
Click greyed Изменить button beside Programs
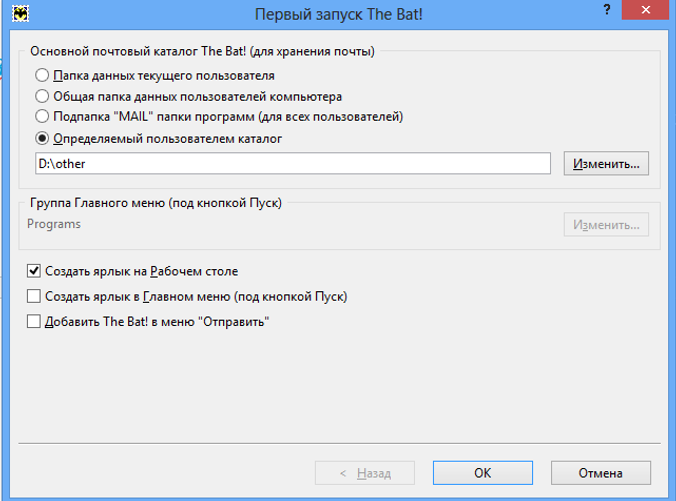point(606,225)
